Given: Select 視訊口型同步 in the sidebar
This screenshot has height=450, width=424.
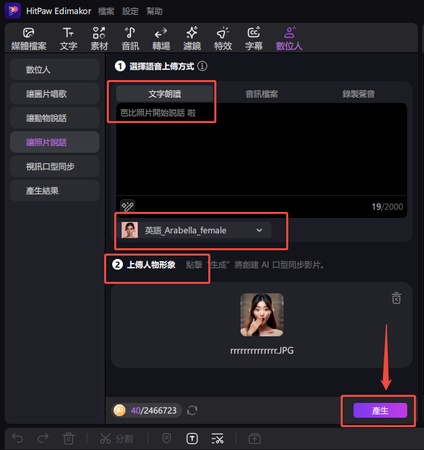Looking at the screenshot, I should (x=55, y=166).
